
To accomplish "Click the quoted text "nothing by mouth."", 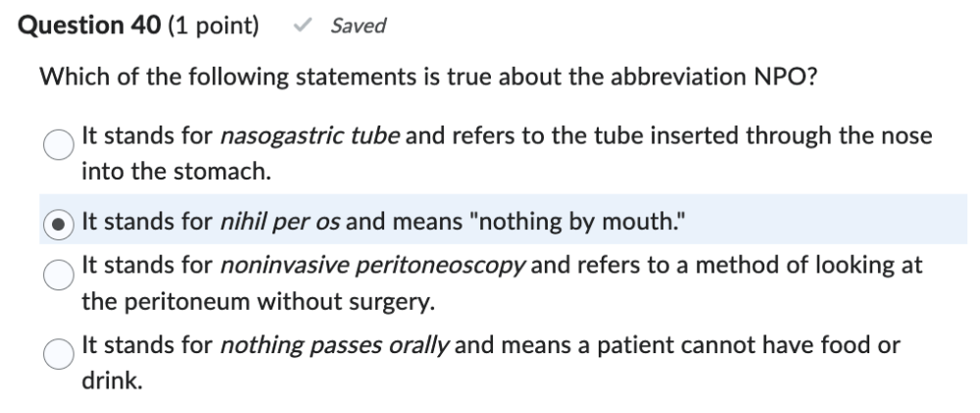I will pyautogui.click(x=574, y=222).
